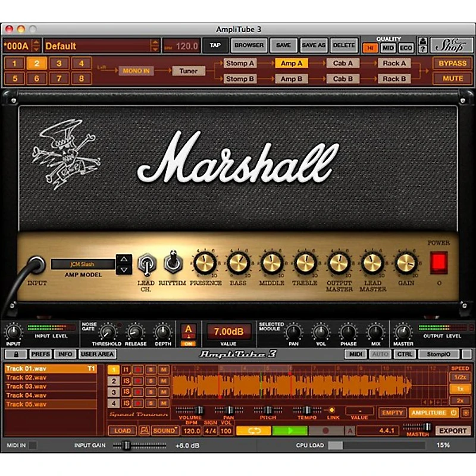Click the BROWSER button
476x476 pixels.
tap(249, 46)
